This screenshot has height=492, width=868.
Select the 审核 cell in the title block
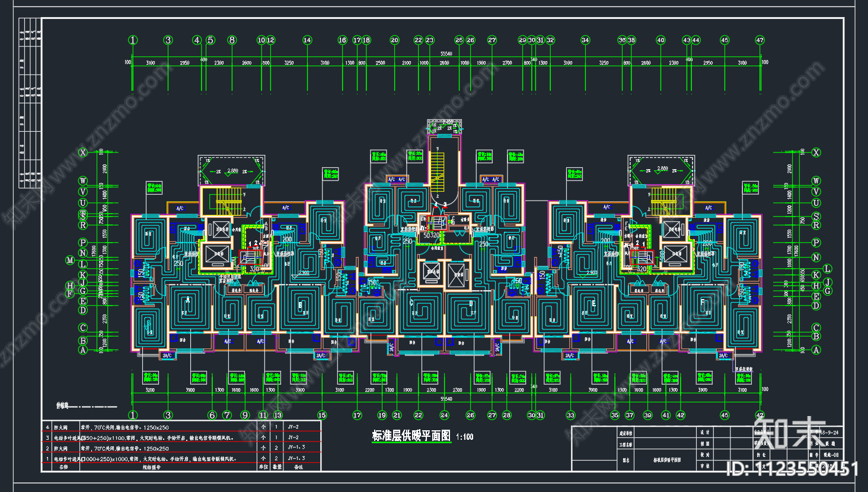705,466
